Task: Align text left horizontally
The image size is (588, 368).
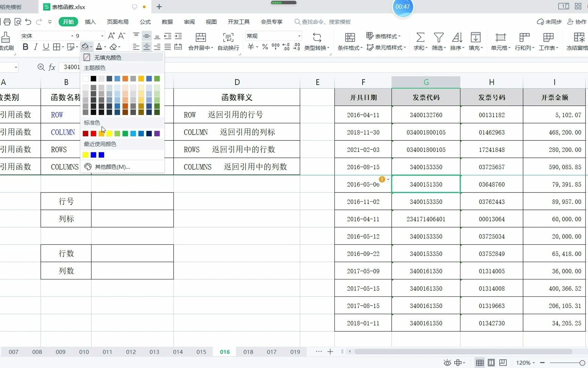Action: click(x=136, y=47)
